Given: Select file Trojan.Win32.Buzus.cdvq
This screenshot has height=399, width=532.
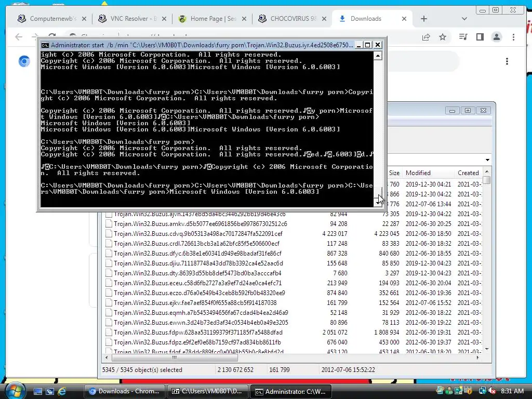Looking at the screenshot, I should pos(198,234).
